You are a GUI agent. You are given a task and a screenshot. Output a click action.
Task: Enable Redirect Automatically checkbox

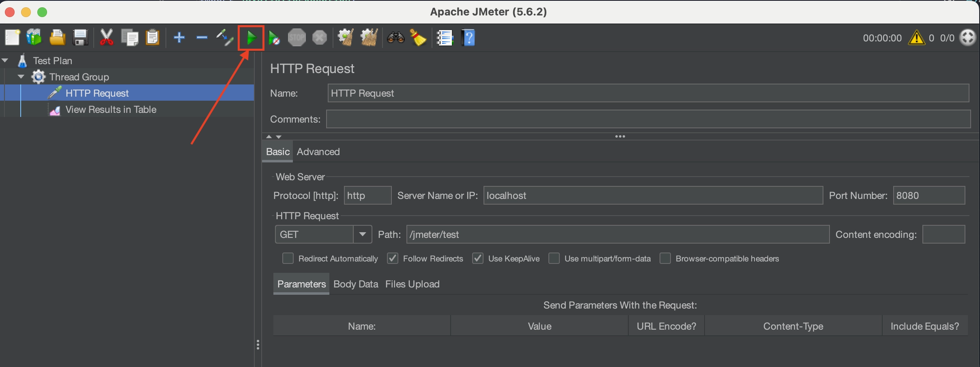click(x=288, y=258)
